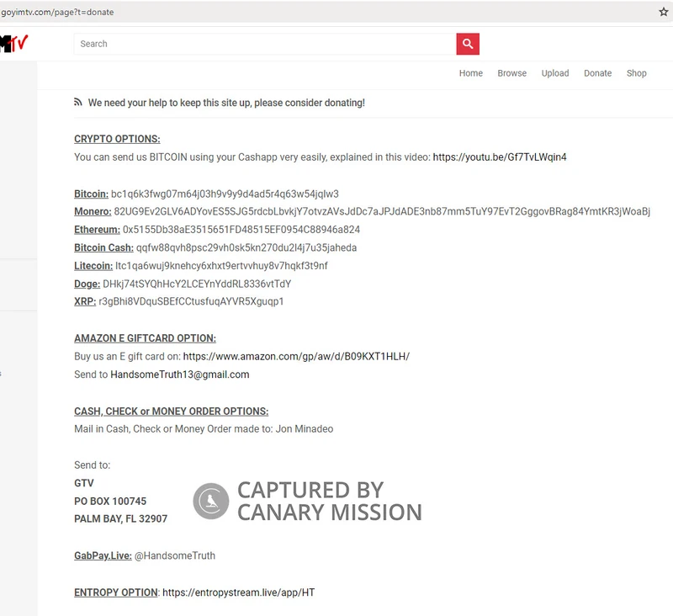
Task: Click the Litecoin: label
Action: point(93,266)
